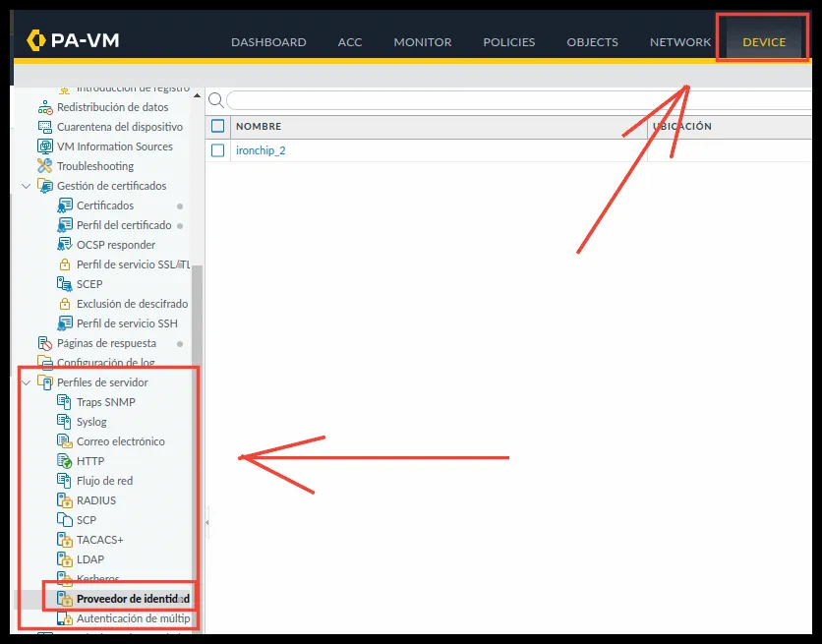Viewport: 822px width, 644px height.
Task: Click the Redistribución de datos icon
Action: click(45, 107)
